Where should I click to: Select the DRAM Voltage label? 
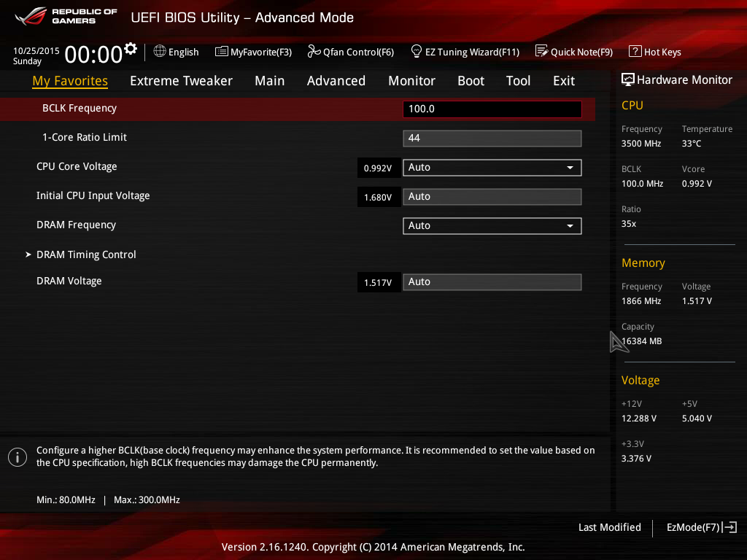tap(69, 281)
